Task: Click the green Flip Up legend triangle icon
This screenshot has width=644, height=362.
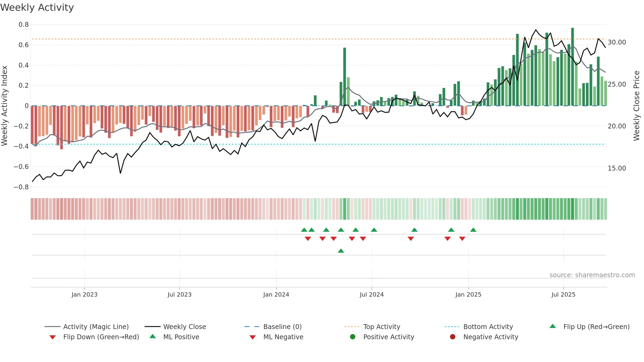Action: [553, 326]
